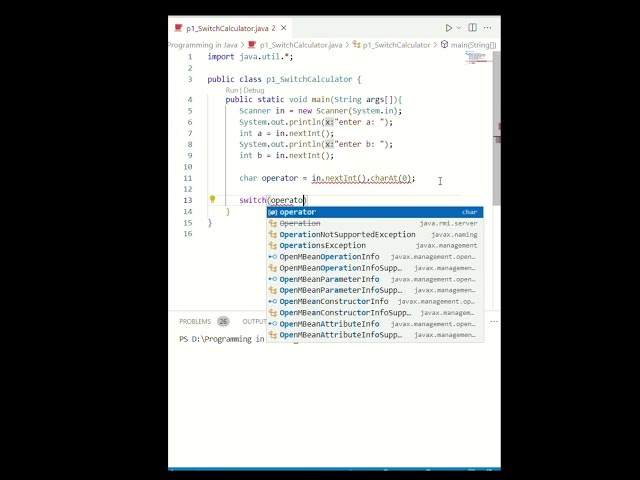
Task: Open p1_SwitchCalculator.java in the breadcrumb
Action: (301, 45)
